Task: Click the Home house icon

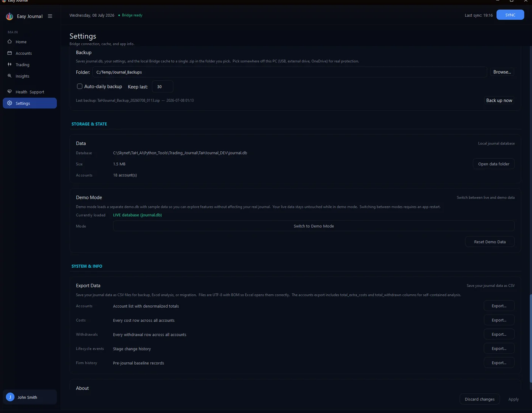Action: point(9,41)
